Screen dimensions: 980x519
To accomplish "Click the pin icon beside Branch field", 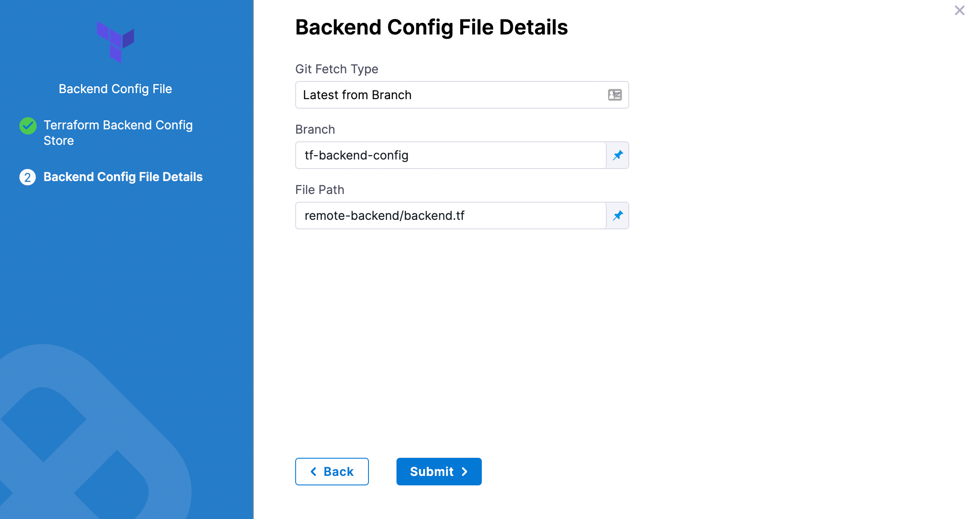I will (618, 155).
